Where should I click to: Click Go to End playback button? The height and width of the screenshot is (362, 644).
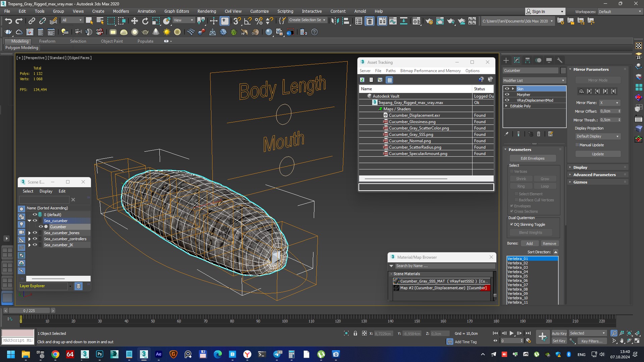pyautogui.click(x=528, y=333)
